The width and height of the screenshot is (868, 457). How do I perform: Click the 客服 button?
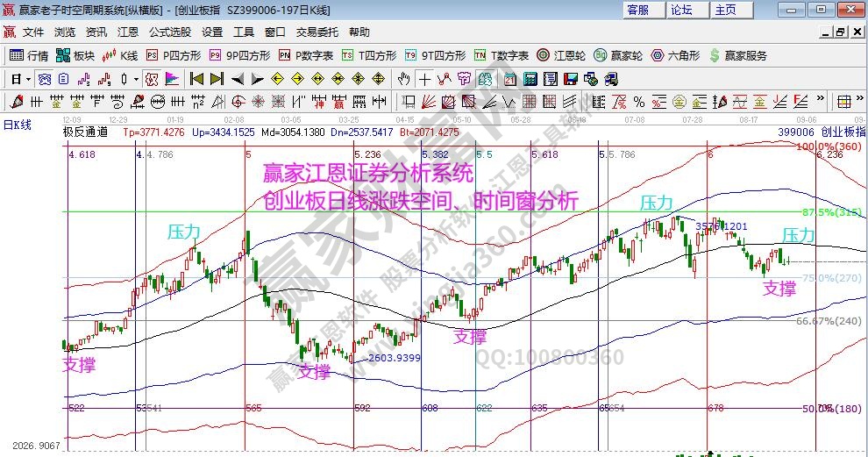[x=637, y=10]
